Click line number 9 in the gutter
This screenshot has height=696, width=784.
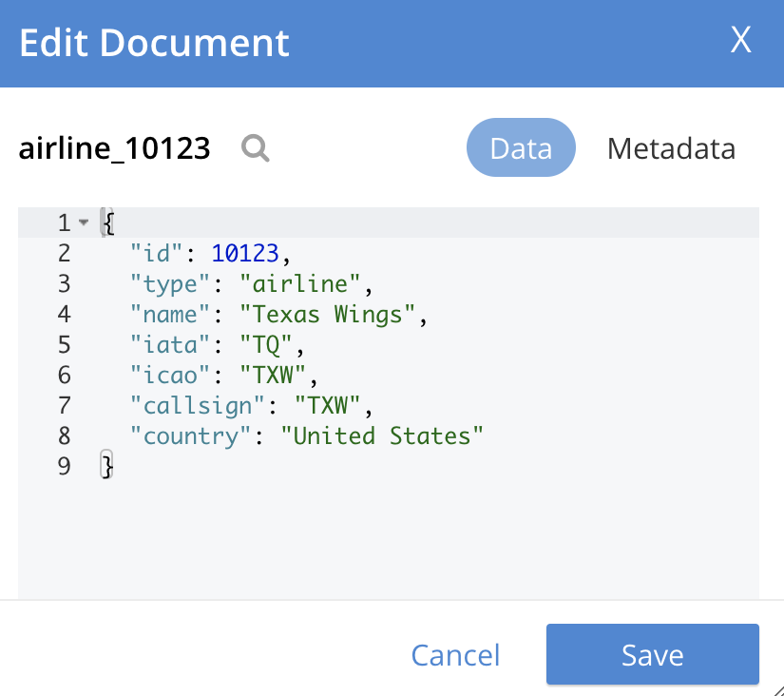(64, 466)
